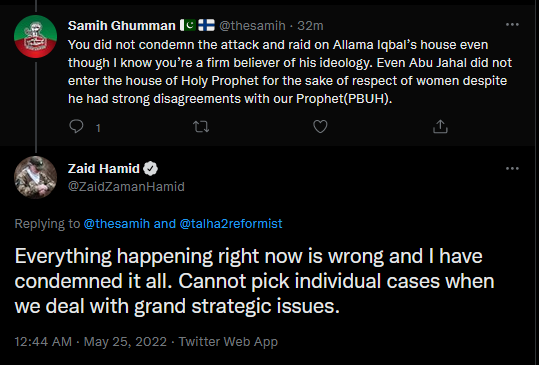Click @talha2reformist in the Replying to line
The image size is (539, 365).
point(231,224)
